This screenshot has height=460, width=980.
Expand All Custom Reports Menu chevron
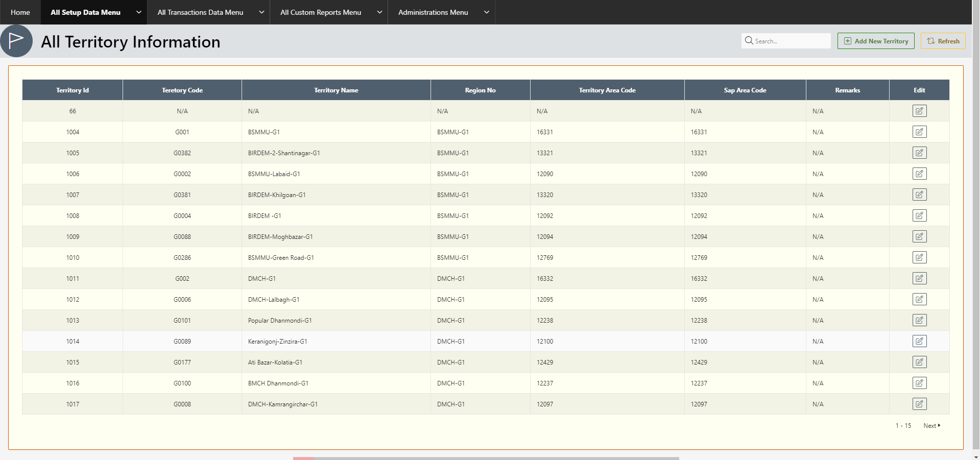coord(379,12)
